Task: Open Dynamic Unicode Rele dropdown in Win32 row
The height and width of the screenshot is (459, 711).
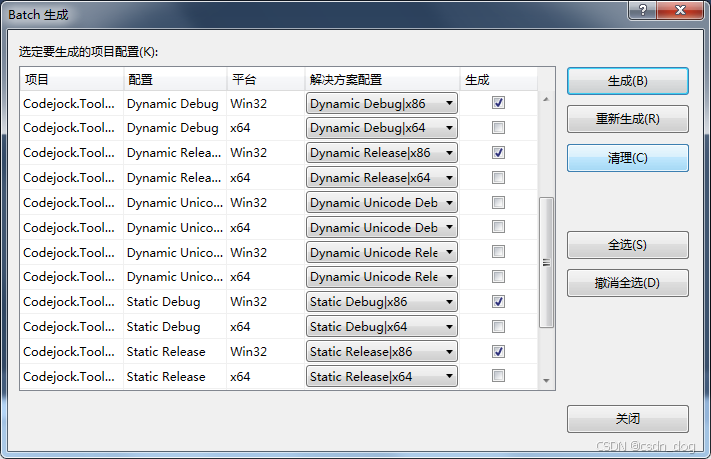Action: (x=381, y=252)
